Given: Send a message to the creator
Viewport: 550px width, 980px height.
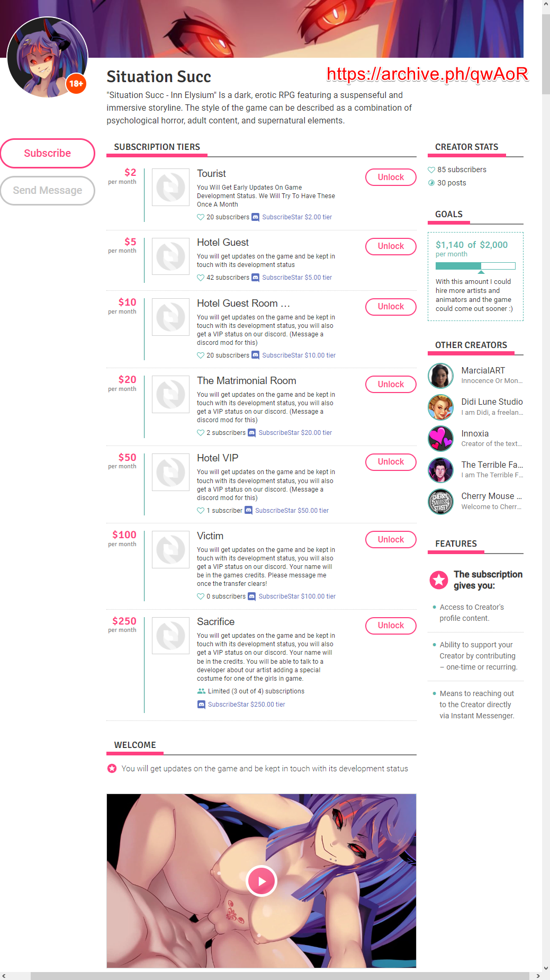Looking at the screenshot, I should [48, 190].
